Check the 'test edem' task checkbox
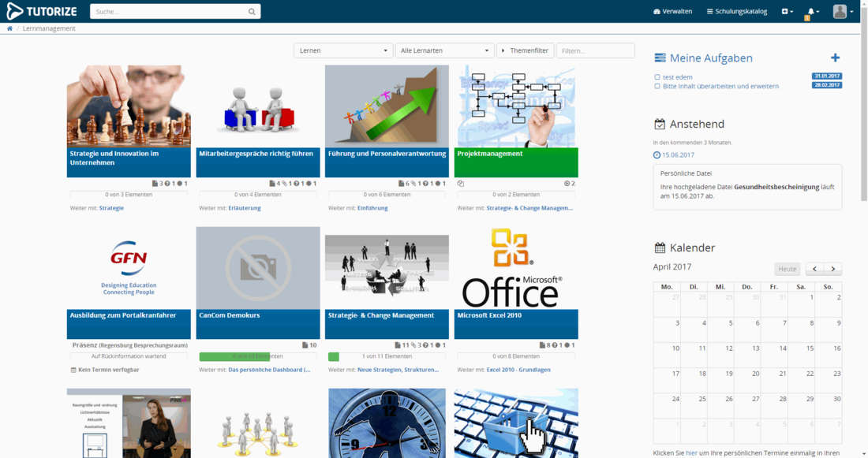This screenshot has height=458, width=868. (657, 77)
